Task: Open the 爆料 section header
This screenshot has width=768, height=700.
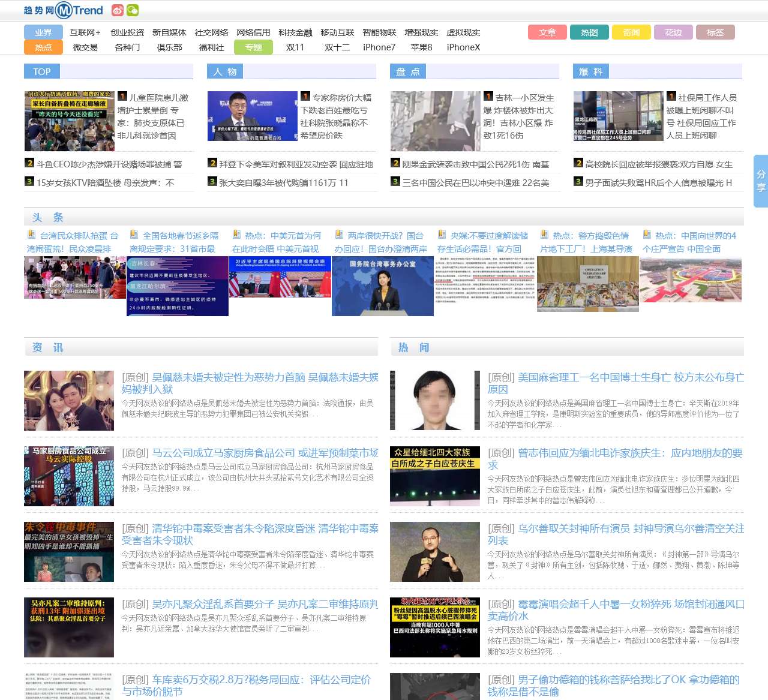Action: [x=591, y=71]
